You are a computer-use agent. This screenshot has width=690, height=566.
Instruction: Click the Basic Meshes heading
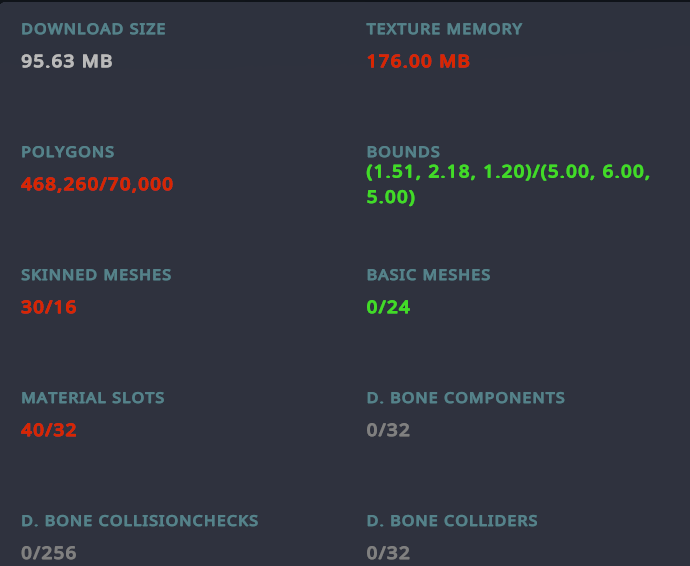(x=428, y=274)
